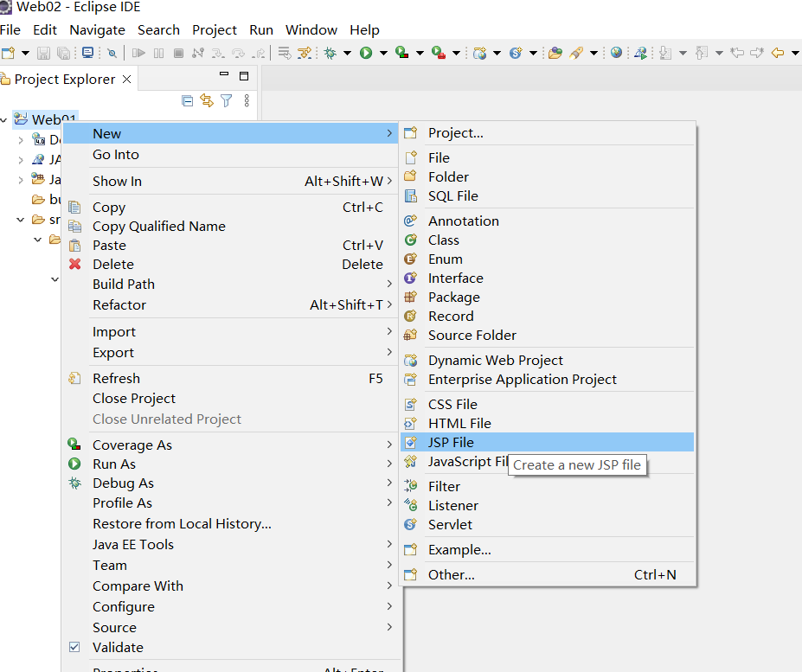802x672 pixels.
Task: Choose Package from New submenu
Action: [x=548, y=297]
